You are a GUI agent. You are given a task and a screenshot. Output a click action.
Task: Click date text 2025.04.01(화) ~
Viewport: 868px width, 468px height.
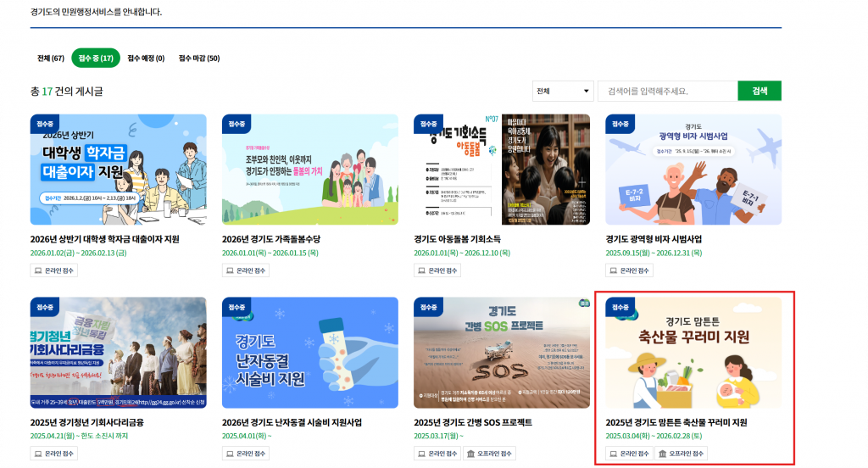[247, 437]
